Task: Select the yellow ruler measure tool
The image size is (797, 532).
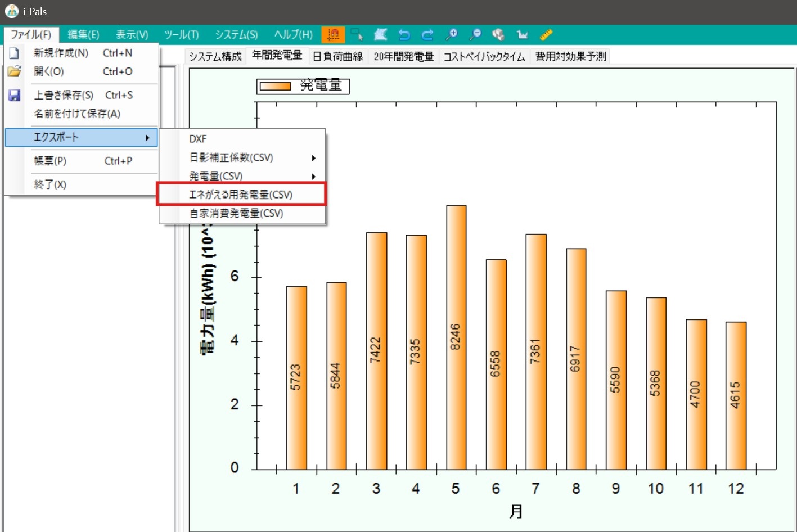Action: pos(546,35)
